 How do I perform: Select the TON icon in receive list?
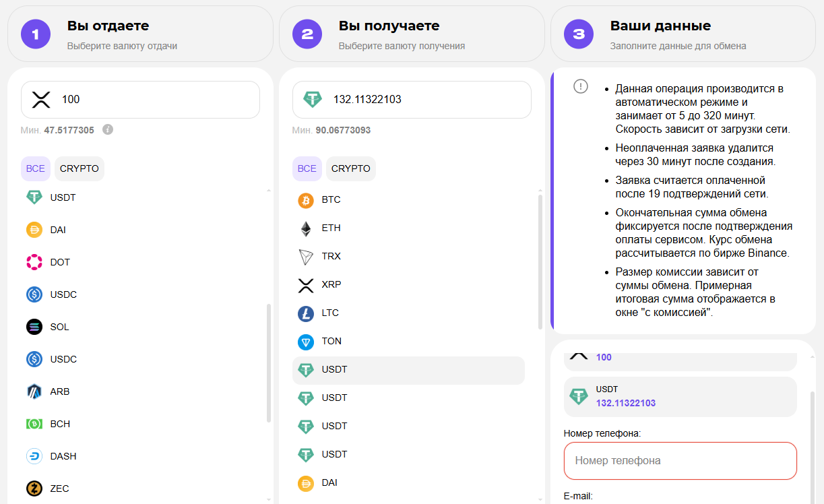point(306,342)
